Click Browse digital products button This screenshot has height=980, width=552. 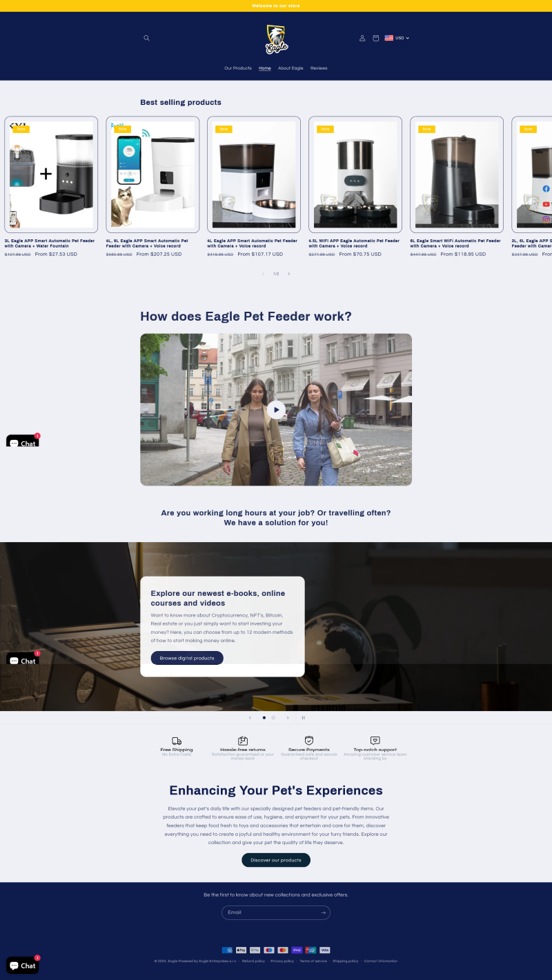(187, 658)
